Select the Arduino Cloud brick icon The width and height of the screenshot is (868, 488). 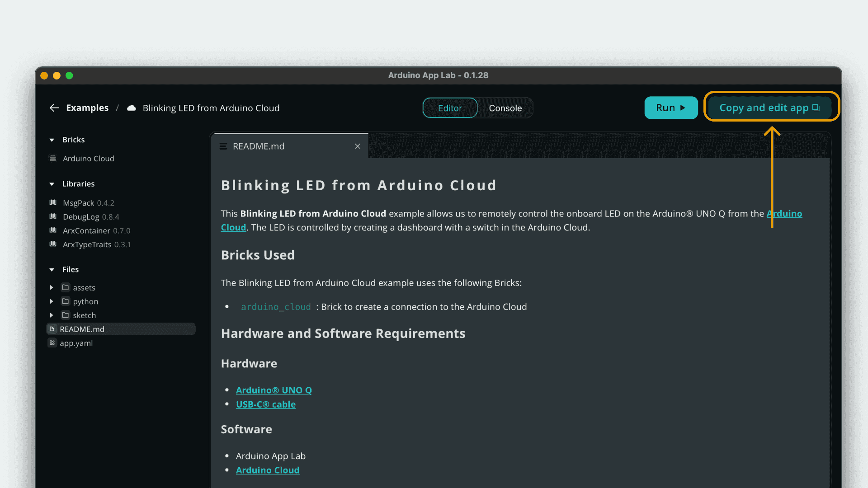coord(53,159)
